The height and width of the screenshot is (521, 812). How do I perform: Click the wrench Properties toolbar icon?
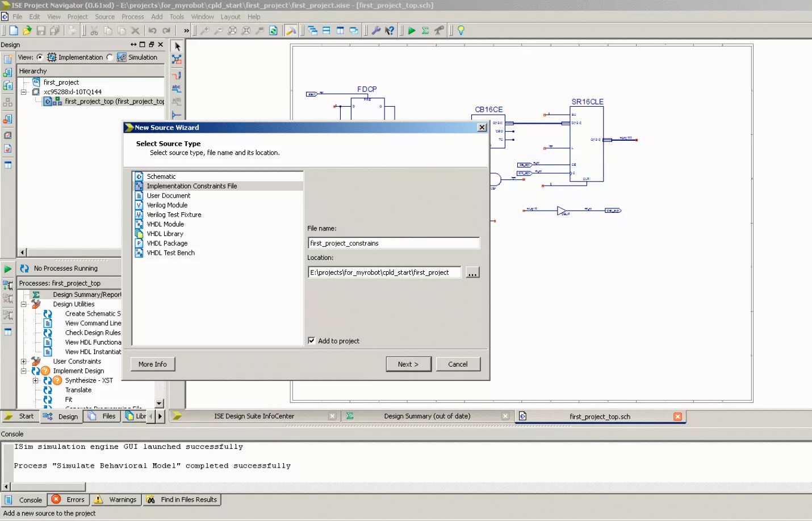click(x=376, y=31)
